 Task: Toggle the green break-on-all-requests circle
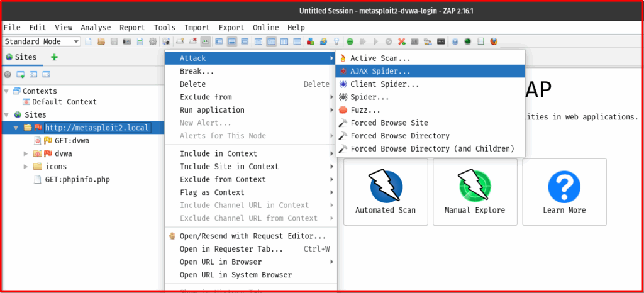point(350,41)
